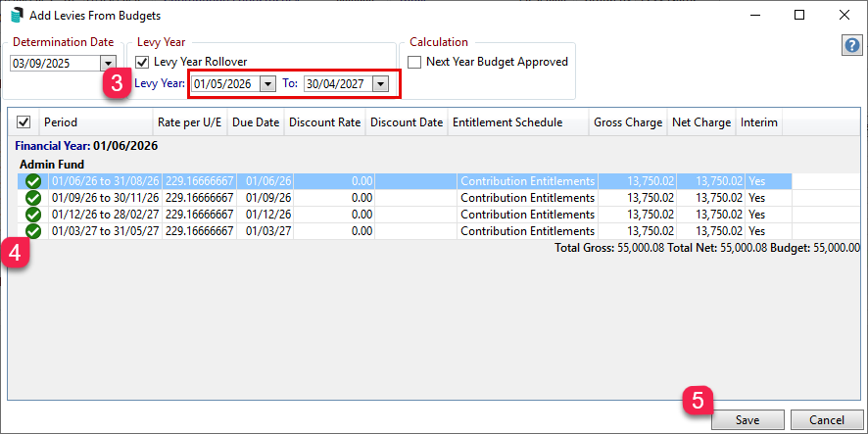This screenshot has height=434, width=868.
Task: Enable Next Year Budget Approved checkbox
Action: pos(415,62)
